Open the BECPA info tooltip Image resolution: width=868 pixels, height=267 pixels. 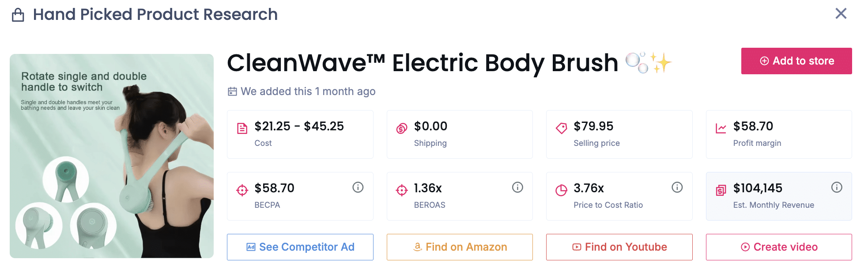tap(358, 187)
